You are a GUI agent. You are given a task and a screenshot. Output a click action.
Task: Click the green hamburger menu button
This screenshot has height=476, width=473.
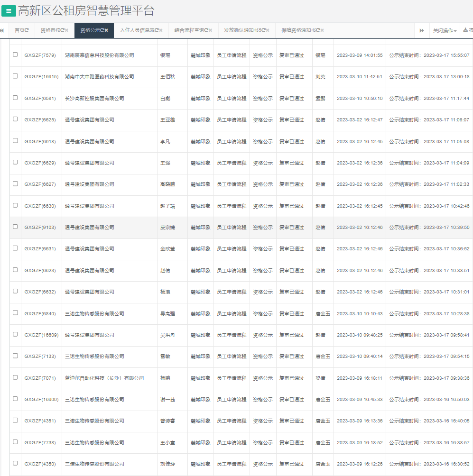pyautogui.click(x=9, y=11)
